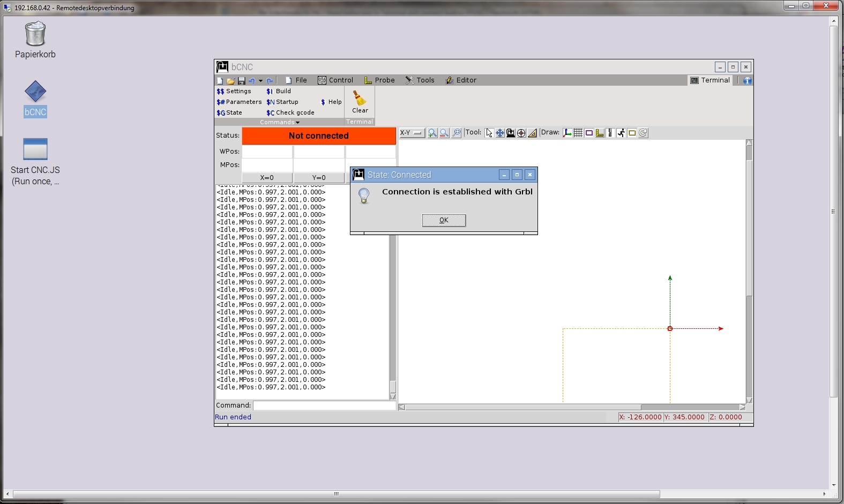Expand the Commands group dropdown

pos(280,122)
